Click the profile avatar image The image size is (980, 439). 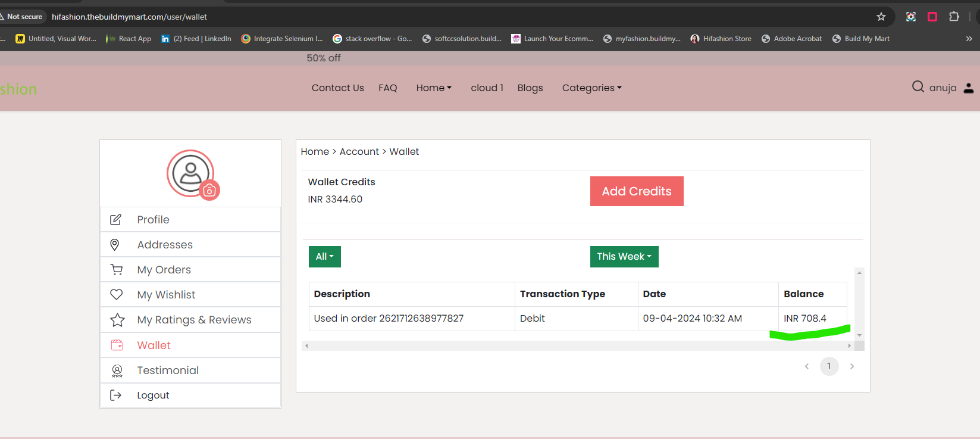pos(190,173)
